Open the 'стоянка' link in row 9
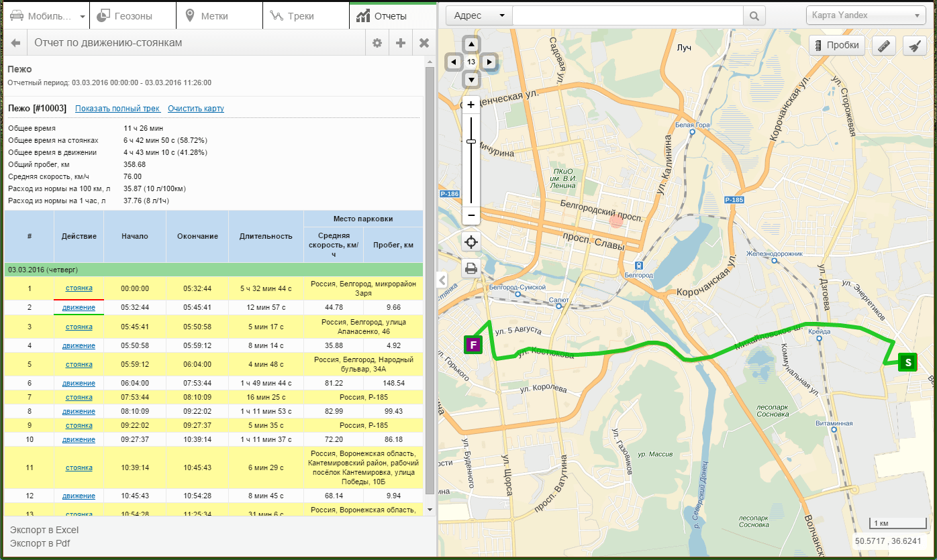937x560 pixels. [79, 425]
